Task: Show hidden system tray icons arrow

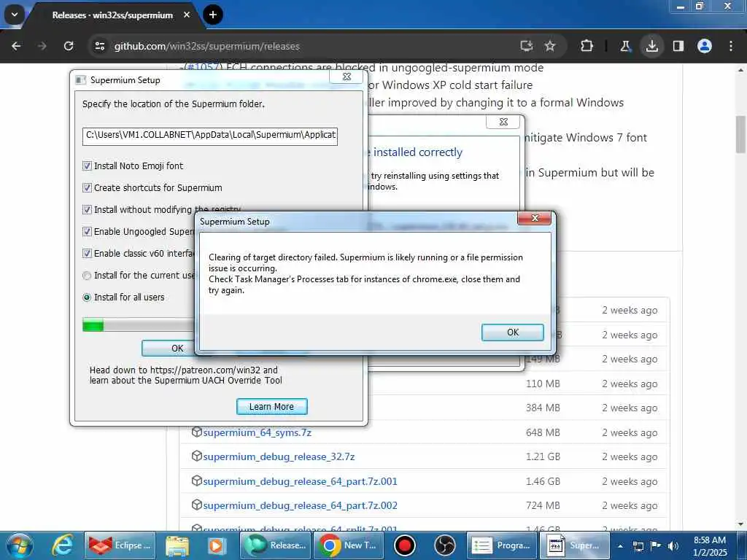Action: [620, 546]
